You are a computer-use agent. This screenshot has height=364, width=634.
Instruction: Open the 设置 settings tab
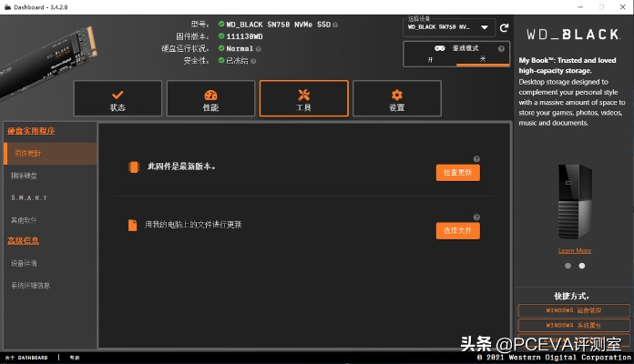(396, 98)
